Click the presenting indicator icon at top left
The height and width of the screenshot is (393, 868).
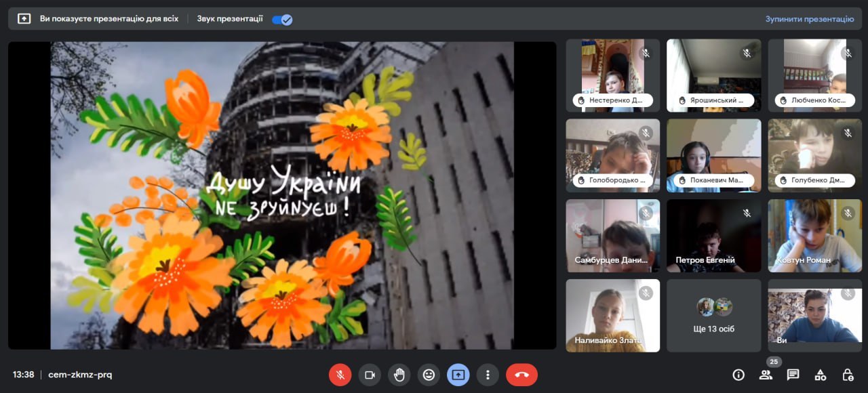point(24,19)
